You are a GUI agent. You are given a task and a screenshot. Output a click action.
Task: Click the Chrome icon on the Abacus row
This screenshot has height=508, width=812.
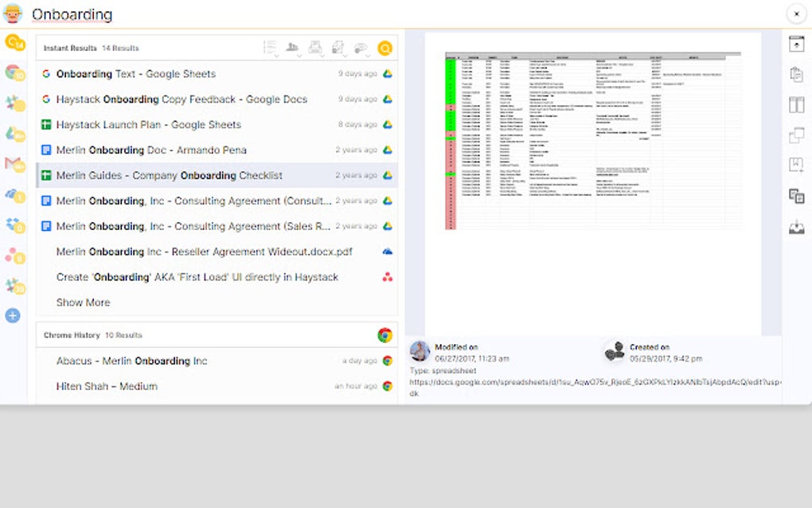388,361
